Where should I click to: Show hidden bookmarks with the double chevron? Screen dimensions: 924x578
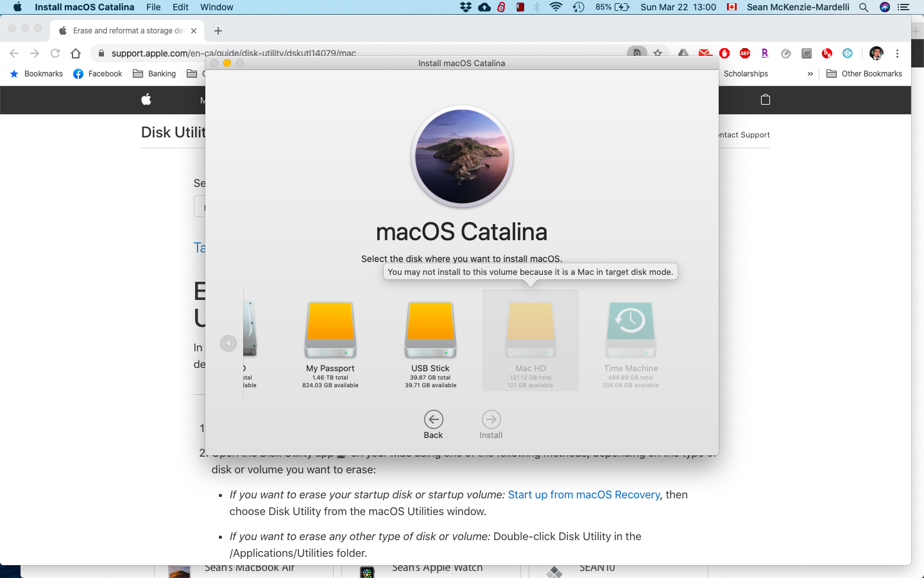pos(810,74)
